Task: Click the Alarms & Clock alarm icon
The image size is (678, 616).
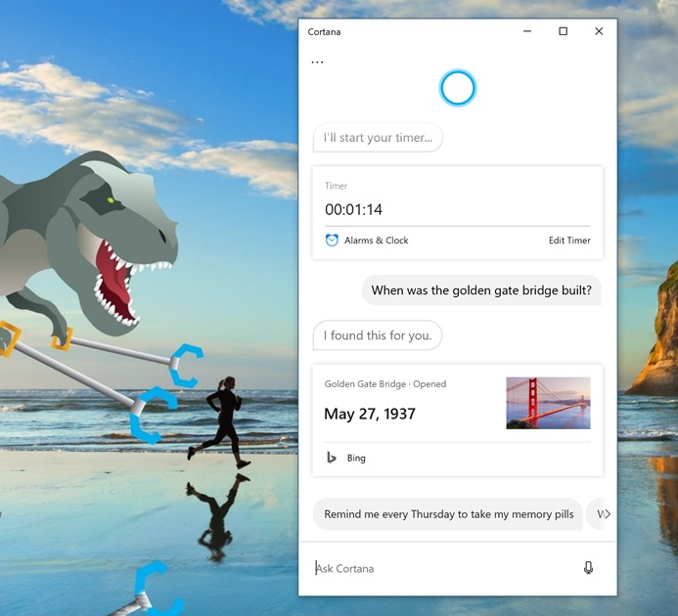Action: pyautogui.click(x=332, y=241)
